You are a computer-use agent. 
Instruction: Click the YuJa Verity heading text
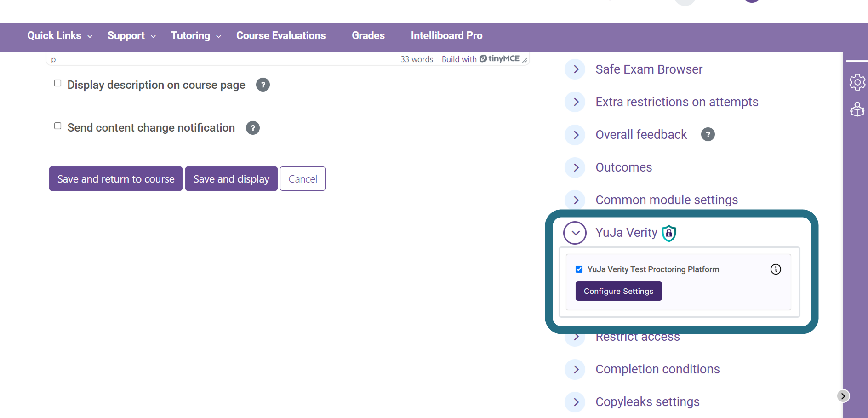(626, 233)
